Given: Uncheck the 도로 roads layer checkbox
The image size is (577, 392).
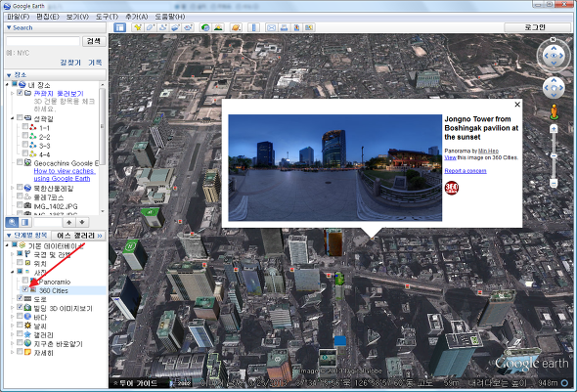Looking at the screenshot, I should 20,298.
